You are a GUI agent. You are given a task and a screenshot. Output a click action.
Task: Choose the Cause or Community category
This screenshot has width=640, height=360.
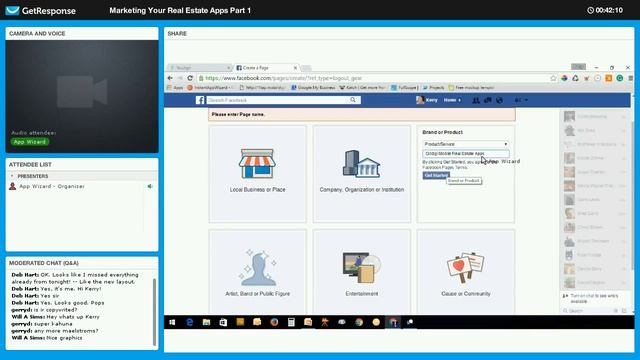466,271
